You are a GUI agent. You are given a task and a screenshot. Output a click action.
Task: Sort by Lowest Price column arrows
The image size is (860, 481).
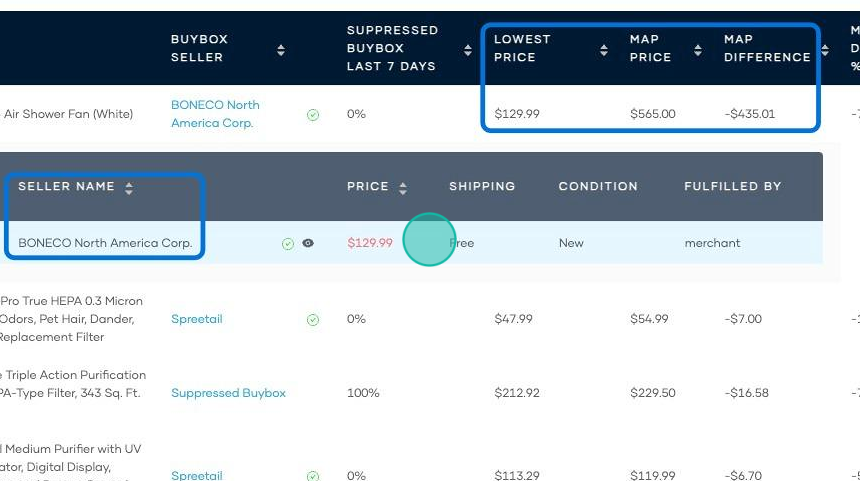point(604,50)
